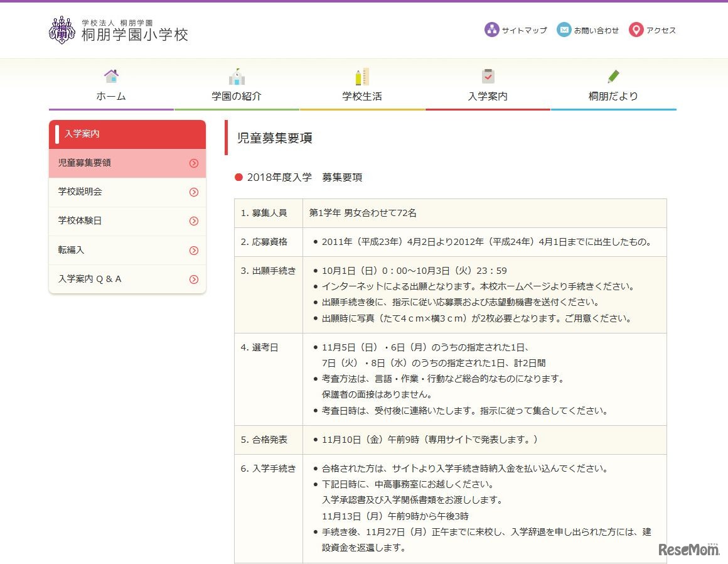Open the 桐朋だより navigation tab label
This screenshot has width=728, height=564.
[613, 96]
